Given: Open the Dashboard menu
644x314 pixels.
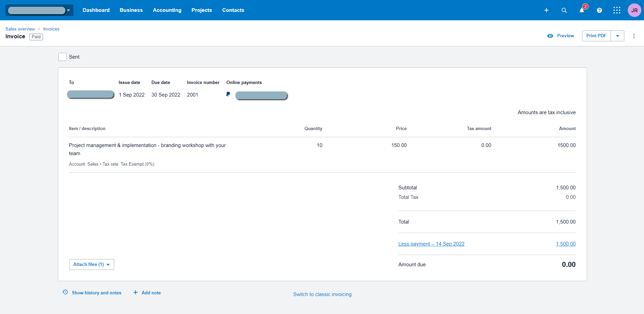Looking at the screenshot, I should (x=96, y=10).
